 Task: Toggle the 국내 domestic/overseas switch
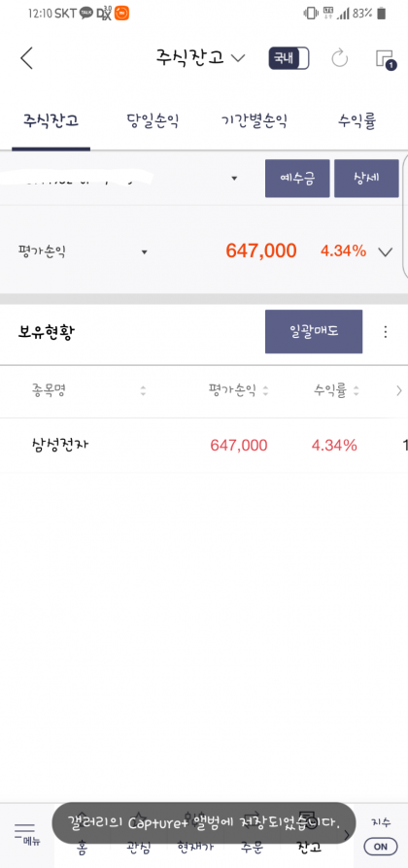(x=289, y=58)
